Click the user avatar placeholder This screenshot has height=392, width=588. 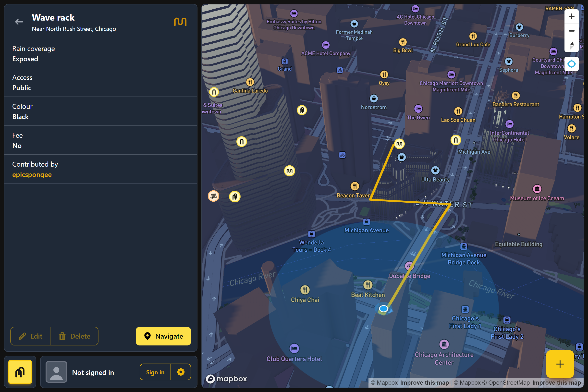pos(56,372)
